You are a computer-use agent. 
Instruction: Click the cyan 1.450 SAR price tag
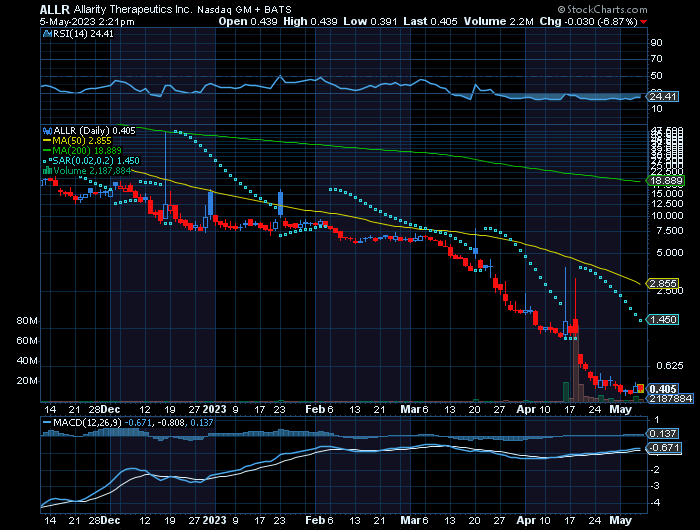663,320
